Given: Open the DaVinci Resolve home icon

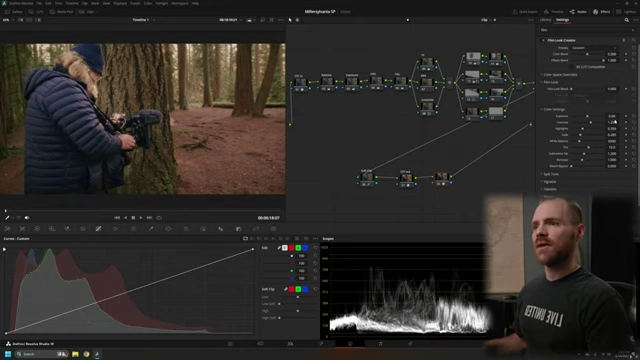Looking at the screenshot, I should click(8, 344).
